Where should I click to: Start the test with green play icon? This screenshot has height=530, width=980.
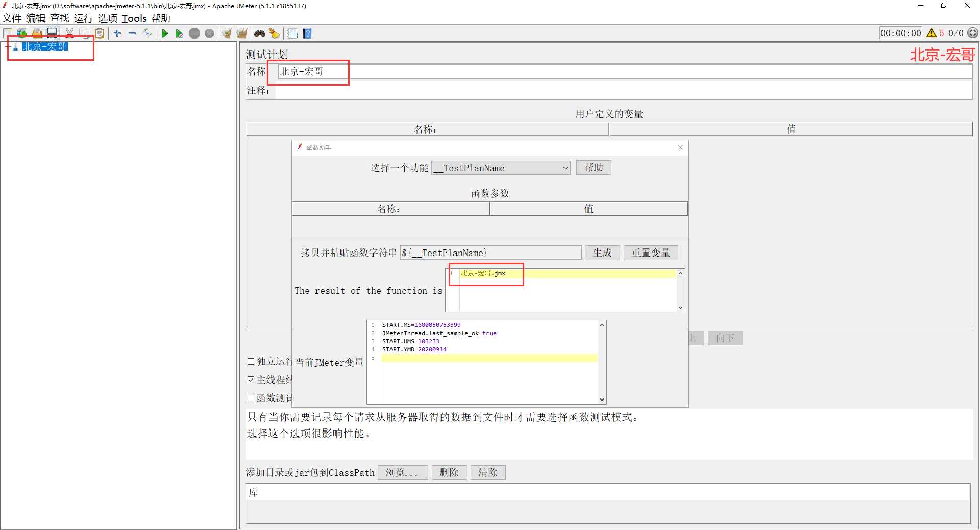coord(165,33)
